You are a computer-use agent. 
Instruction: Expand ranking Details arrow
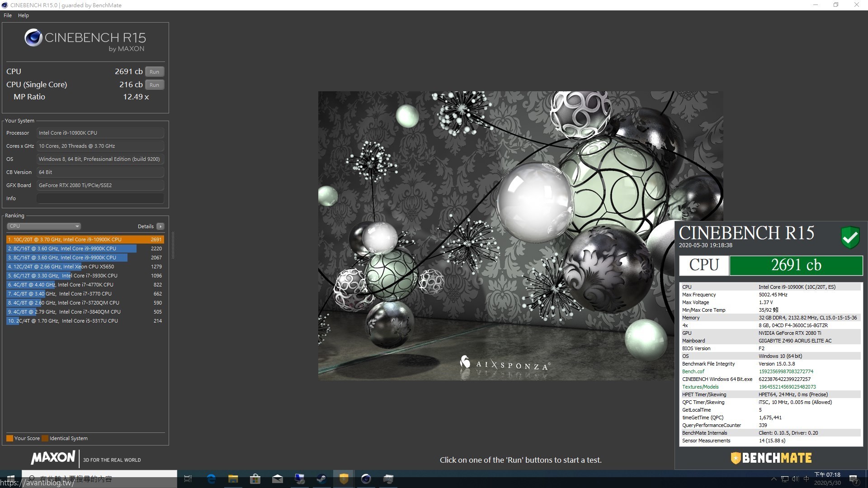click(160, 226)
